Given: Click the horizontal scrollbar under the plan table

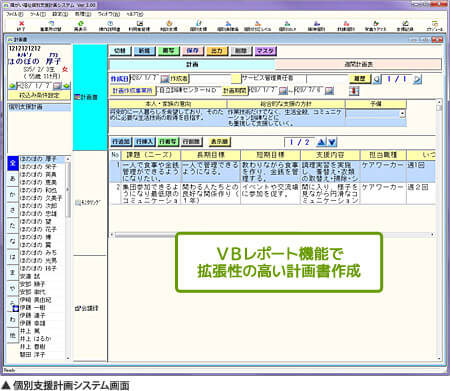Looking at the screenshot, I should [273, 235].
